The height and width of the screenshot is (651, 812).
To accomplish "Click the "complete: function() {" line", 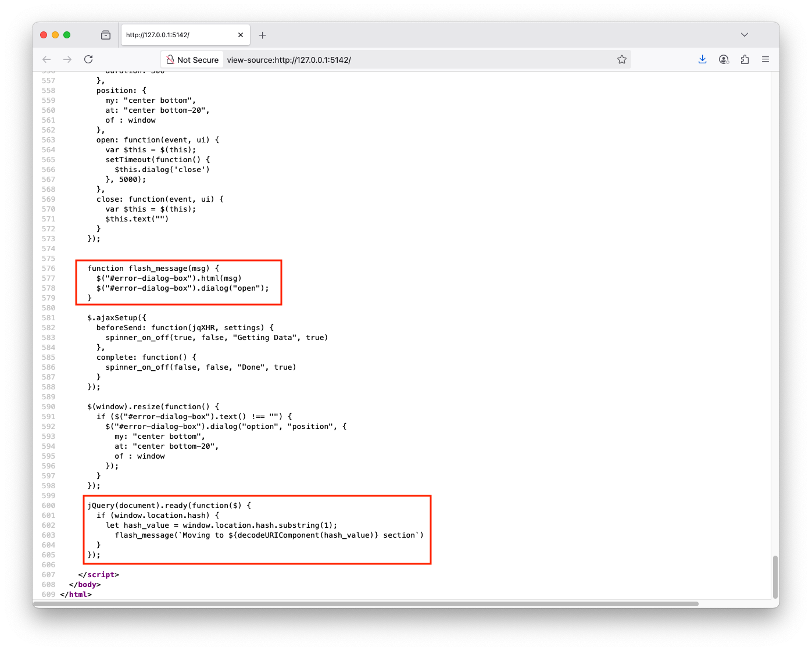I will [x=146, y=357].
